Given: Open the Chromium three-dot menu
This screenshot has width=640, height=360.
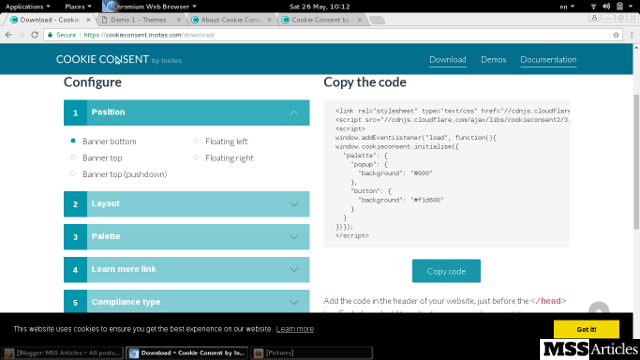Looking at the screenshot, I should tap(631, 35).
